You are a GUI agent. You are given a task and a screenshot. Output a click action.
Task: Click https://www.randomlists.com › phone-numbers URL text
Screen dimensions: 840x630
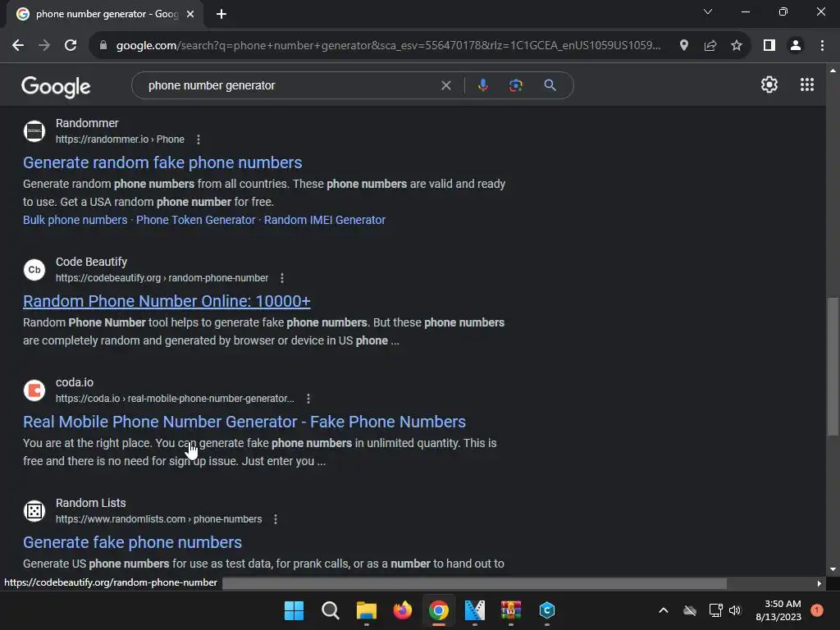[x=158, y=519]
